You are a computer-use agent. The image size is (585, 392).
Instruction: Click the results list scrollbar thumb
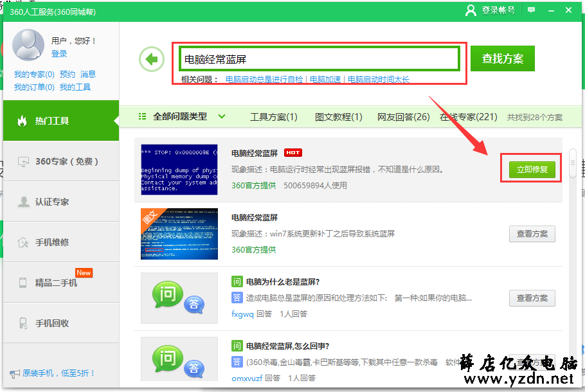tap(573, 163)
